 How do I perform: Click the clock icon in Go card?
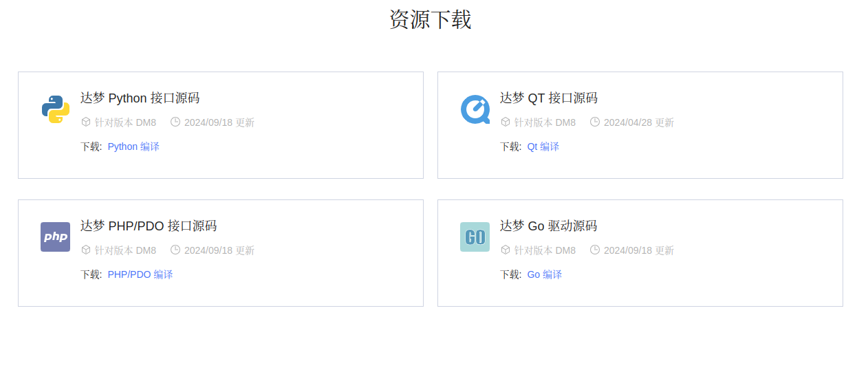[x=595, y=250]
